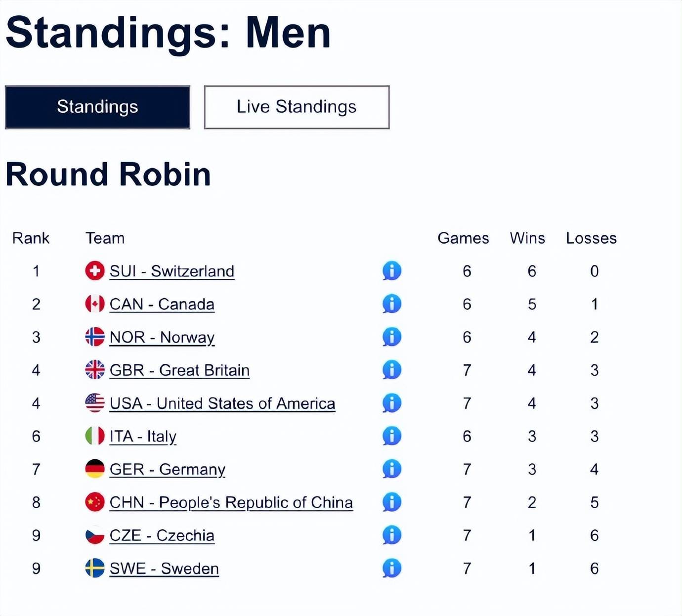The image size is (682, 616).
Task: Open Italy's info icon
Action: 391,436
